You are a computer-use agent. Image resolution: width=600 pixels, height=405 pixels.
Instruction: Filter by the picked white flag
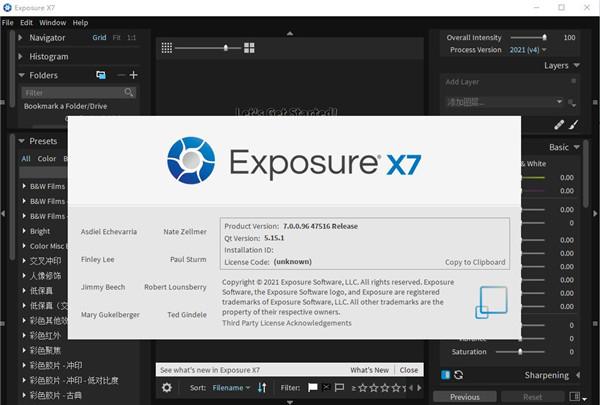tap(313, 388)
